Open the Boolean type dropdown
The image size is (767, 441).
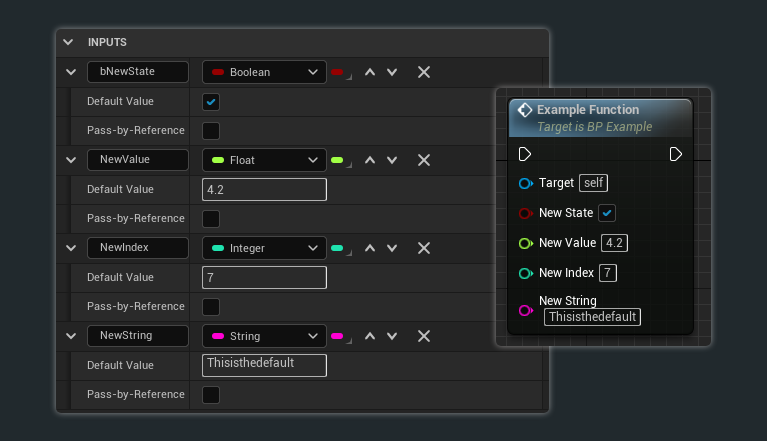coord(264,72)
